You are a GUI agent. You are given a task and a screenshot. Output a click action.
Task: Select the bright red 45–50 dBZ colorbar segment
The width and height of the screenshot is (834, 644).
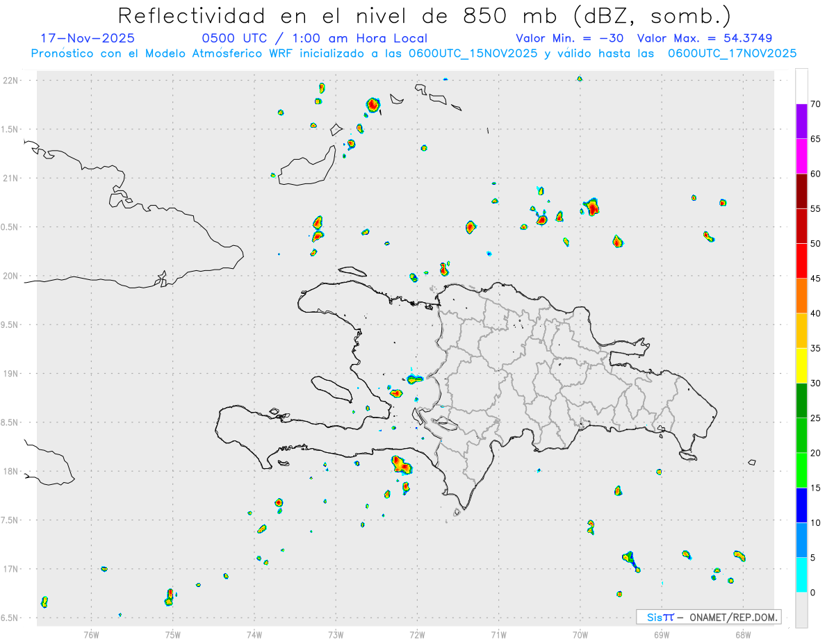pos(801,261)
